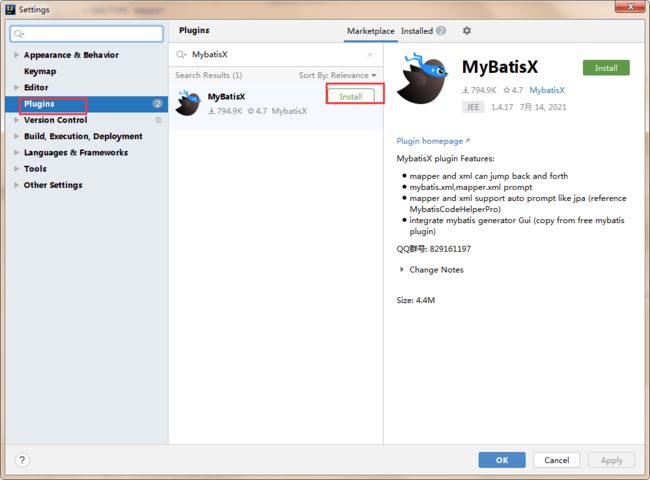The width and height of the screenshot is (650, 480).
Task: Select Tools category in tree
Action: click(35, 169)
